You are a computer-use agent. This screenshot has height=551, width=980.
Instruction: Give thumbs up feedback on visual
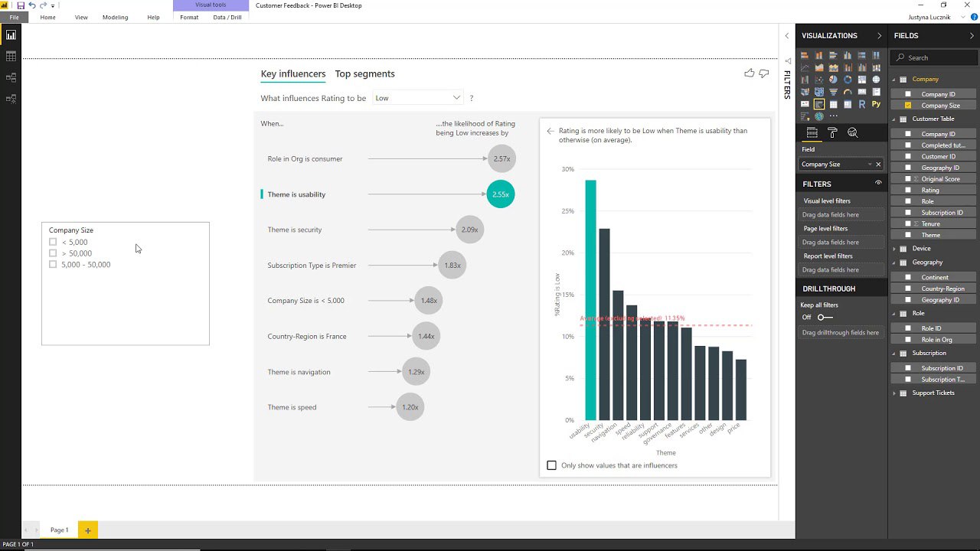750,73
